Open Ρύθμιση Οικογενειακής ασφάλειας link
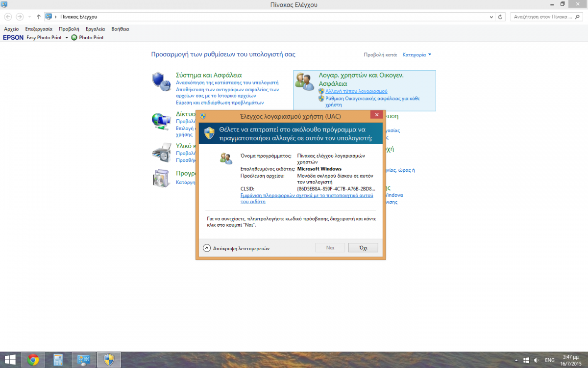The width and height of the screenshot is (588, 368). click(373, 102)
